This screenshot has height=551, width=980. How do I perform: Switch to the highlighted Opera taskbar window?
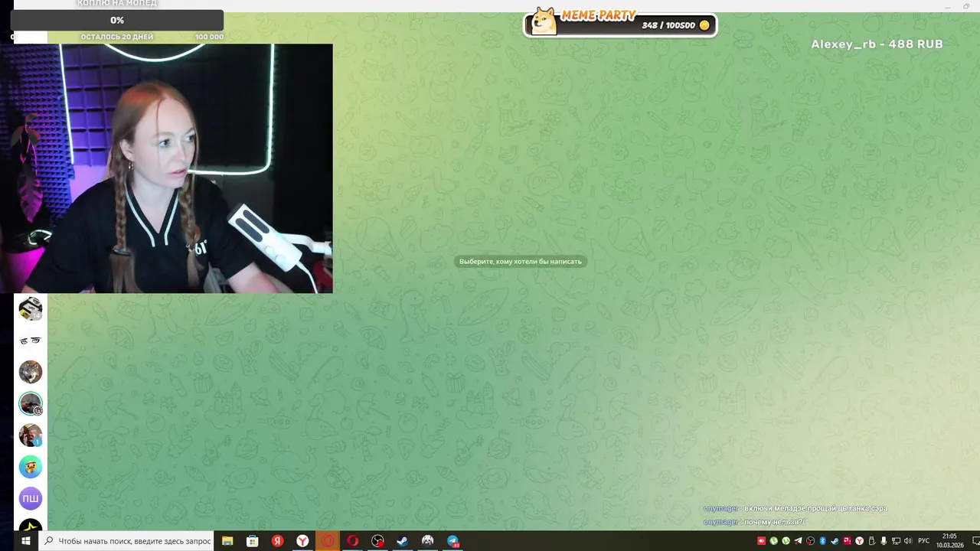(328, 541)
